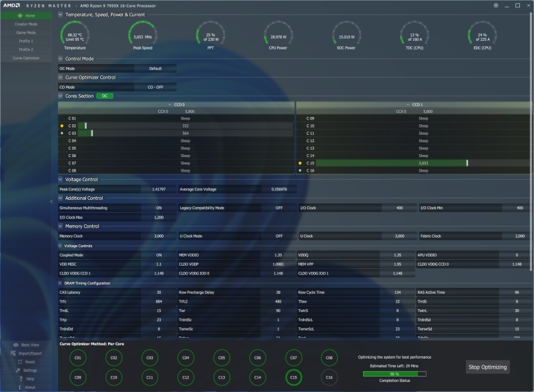The width and height of the screenshot is (534, 392).
Task: Open Profile 1 in sidebar
Action: tap(26, 41)
